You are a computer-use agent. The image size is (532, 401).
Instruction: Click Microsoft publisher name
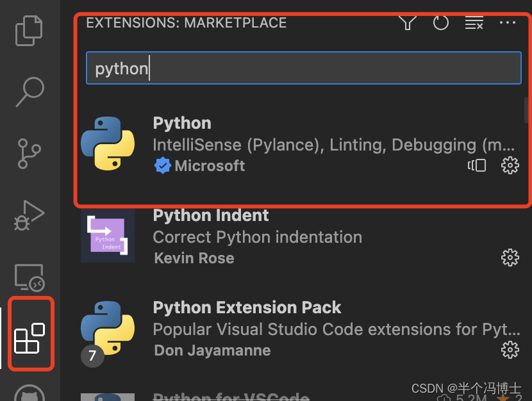210,166
